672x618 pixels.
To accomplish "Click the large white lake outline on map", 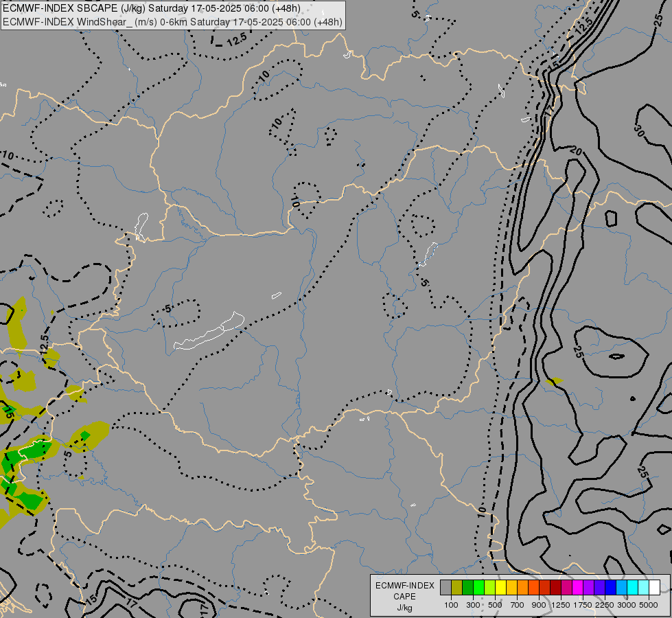I will [209, 331].
